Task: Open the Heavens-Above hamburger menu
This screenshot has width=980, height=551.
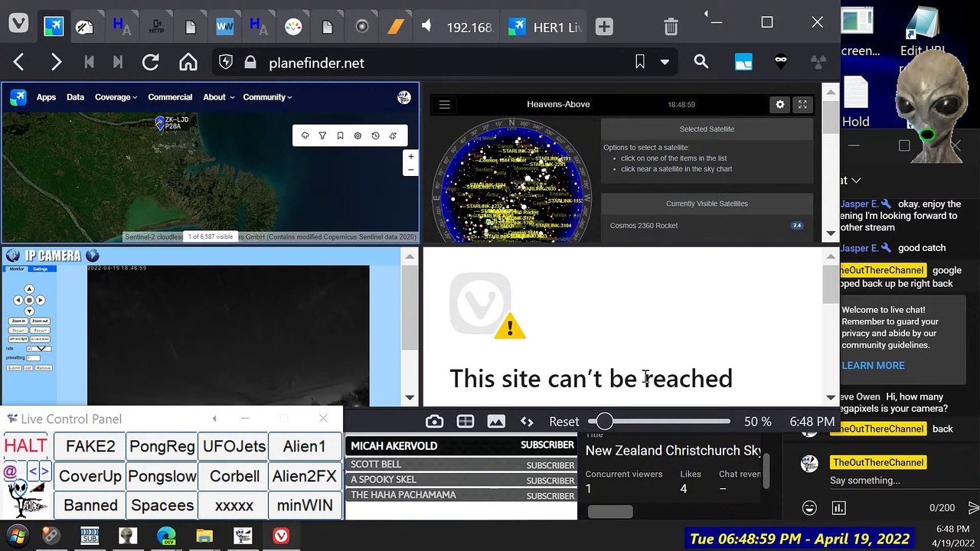Action: click(x=444, y=105)
